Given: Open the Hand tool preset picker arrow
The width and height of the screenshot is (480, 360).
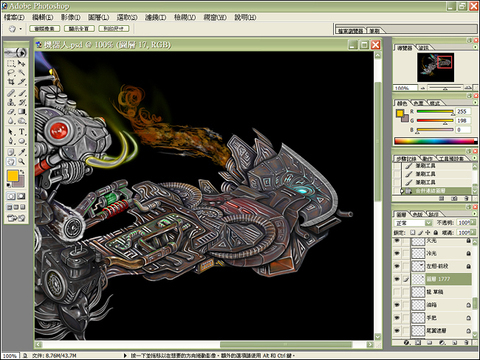Looking at the screenshot, I should coord(21,29).
